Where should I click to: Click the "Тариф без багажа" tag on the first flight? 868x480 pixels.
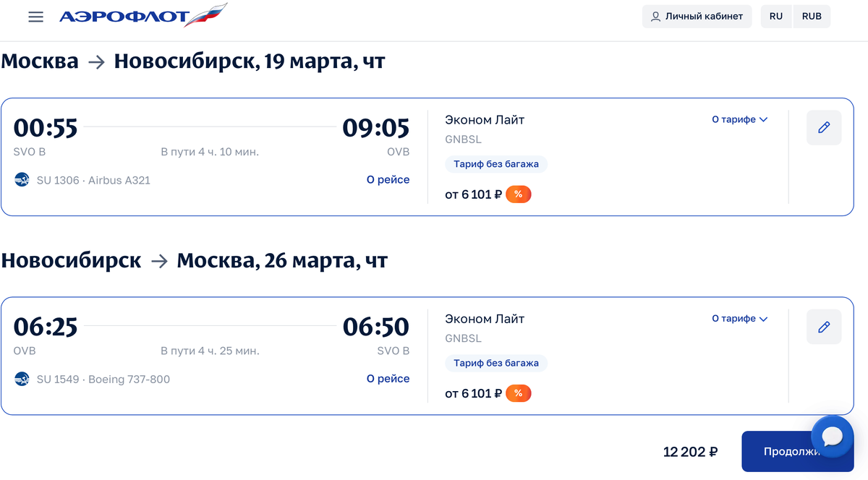point(496,164)
